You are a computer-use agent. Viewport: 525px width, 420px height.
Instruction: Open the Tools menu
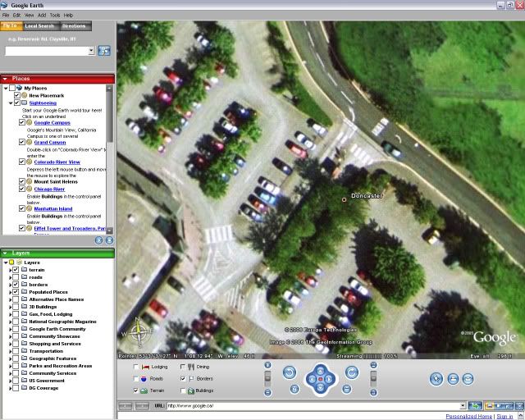55,15
